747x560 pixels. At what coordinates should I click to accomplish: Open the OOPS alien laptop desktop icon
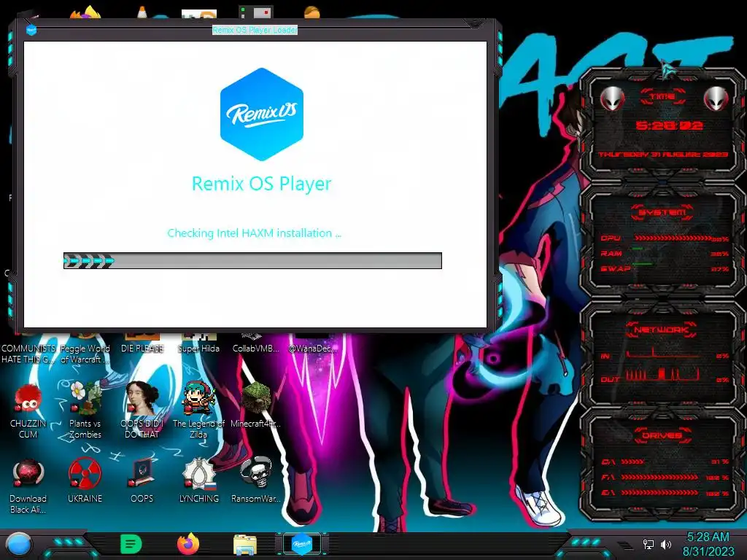click(x=142, y=481)
